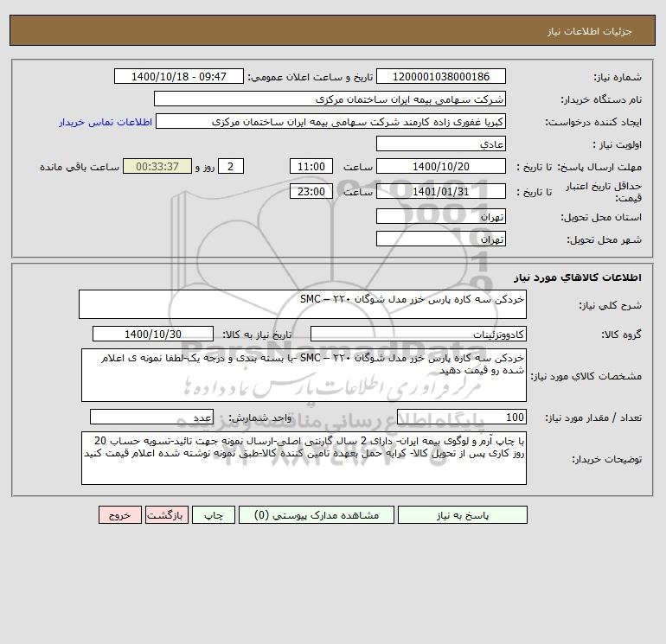
Task: Click the delivery province field تهران
Action: pyautogui.click(x=441, y=216)
